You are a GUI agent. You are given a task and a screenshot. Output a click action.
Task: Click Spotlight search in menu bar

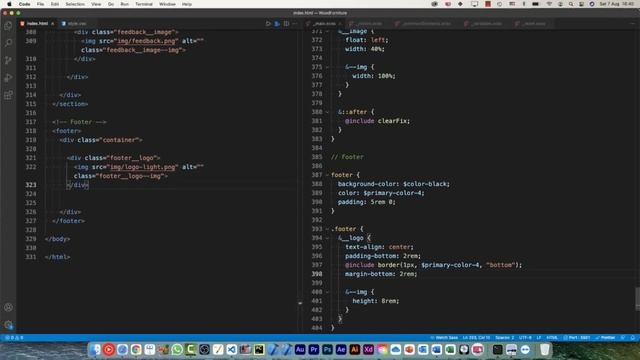[x=571, y=4]
